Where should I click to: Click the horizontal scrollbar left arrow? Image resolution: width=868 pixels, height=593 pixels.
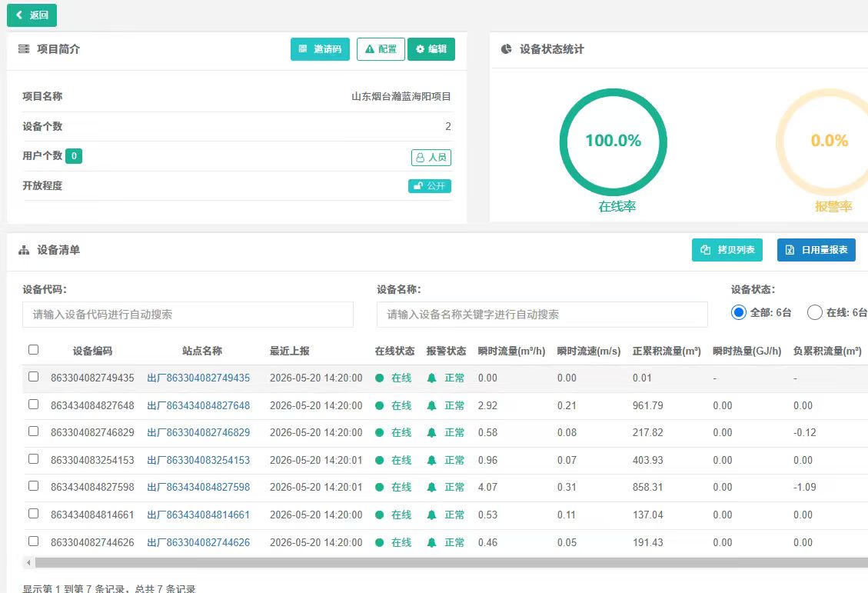point(28,563)
